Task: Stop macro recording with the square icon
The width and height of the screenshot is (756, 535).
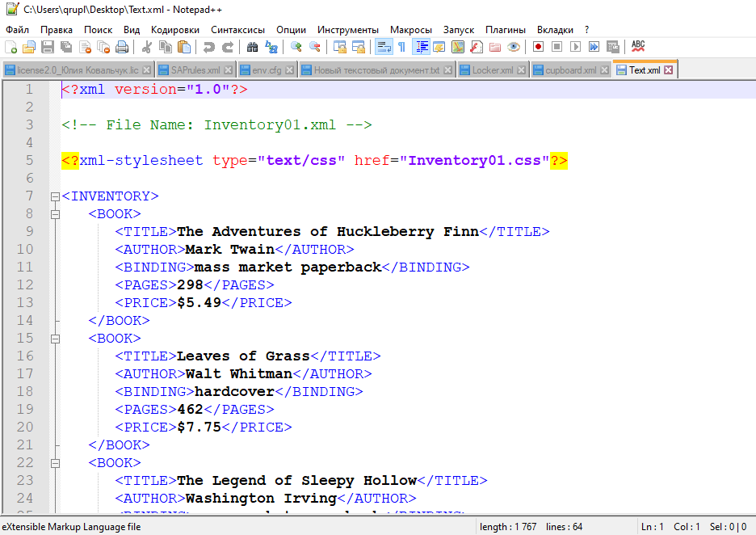Action: click(x=556, y=47)
